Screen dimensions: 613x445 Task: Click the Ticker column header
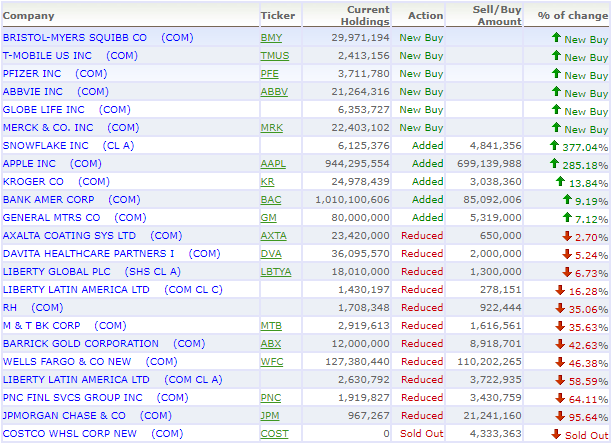click(278, 16)
